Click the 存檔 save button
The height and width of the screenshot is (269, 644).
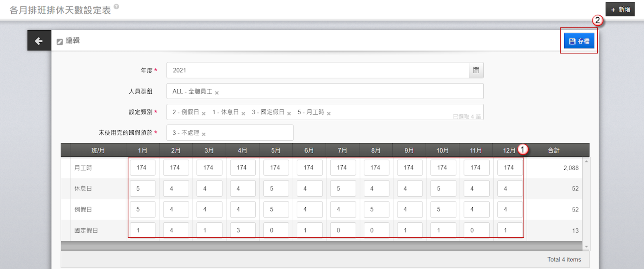pyautogui.click(x=579, y=41)
